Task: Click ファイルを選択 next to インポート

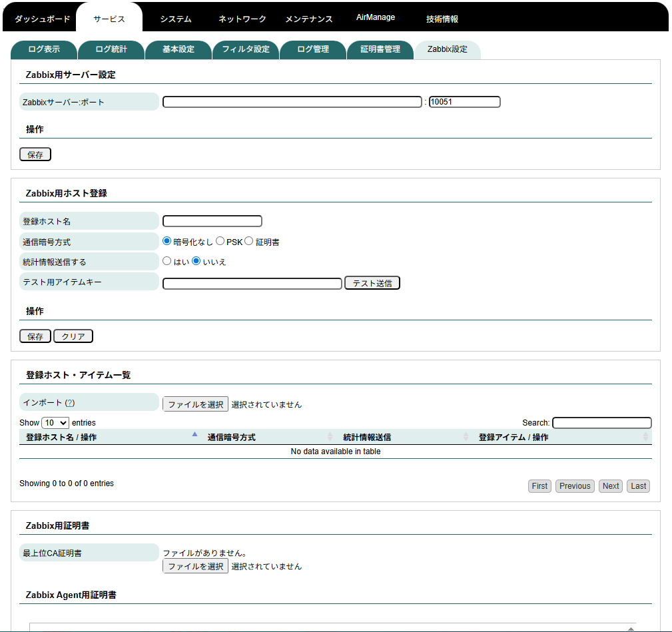Action: pyautogui.click(x=194, y=403)
